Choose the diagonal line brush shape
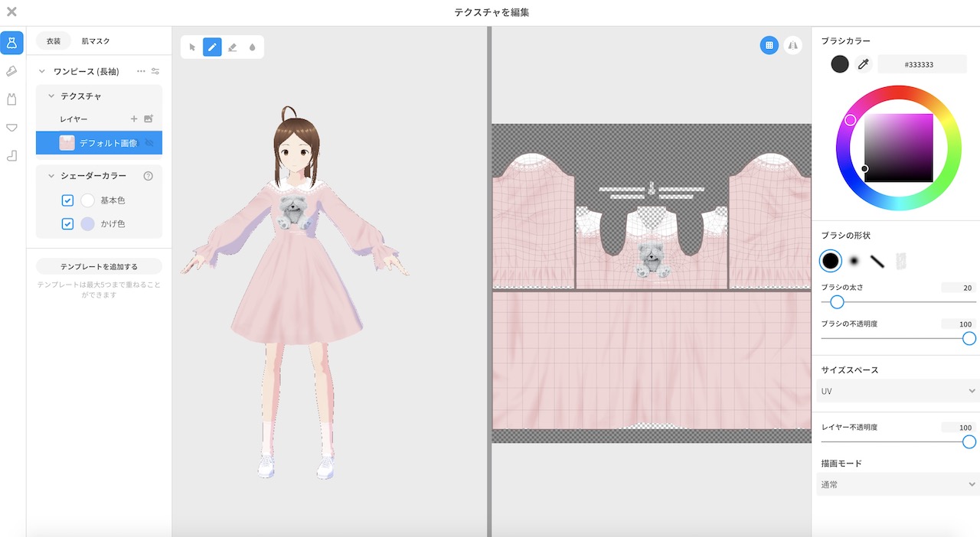The image size is (980, 537). coord(878,261)
